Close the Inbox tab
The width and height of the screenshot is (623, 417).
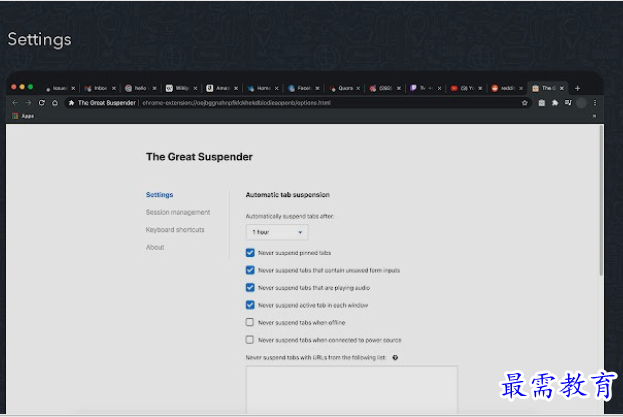coord(114,88)
